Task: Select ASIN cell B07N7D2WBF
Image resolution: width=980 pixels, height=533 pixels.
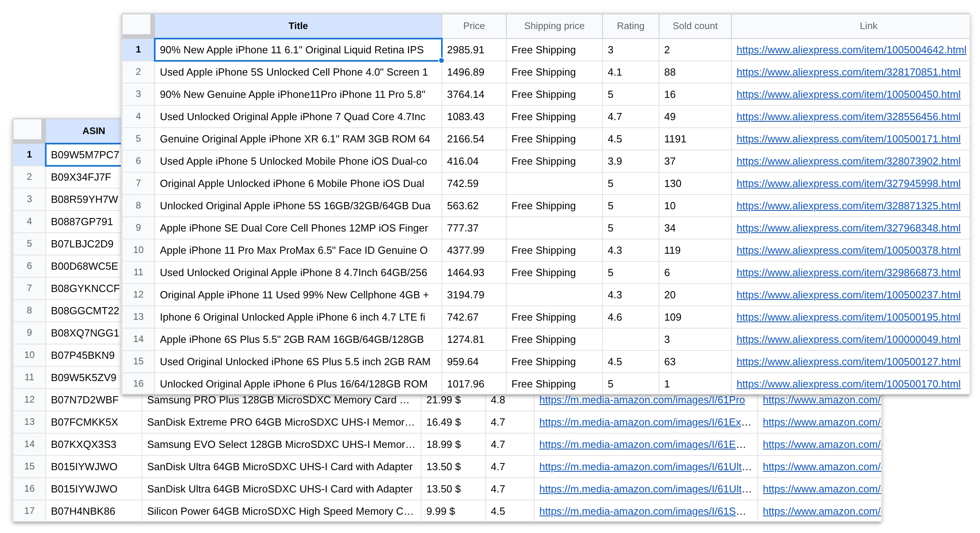Action: pyautogui.click(x=93, y=400)
